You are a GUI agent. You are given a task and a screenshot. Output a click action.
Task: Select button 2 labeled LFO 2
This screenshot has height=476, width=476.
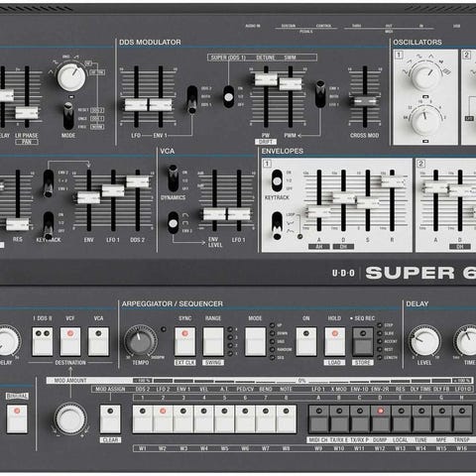click(x=163, y=418)
